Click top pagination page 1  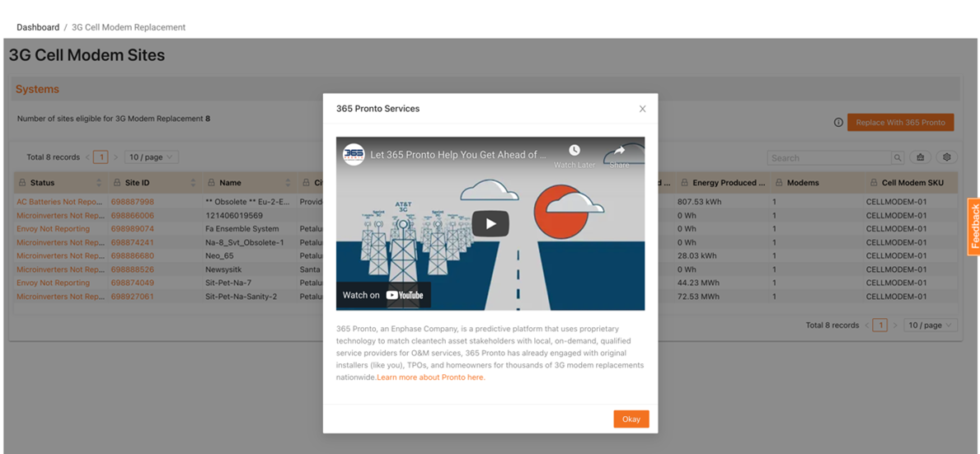(x=101, y=157)
